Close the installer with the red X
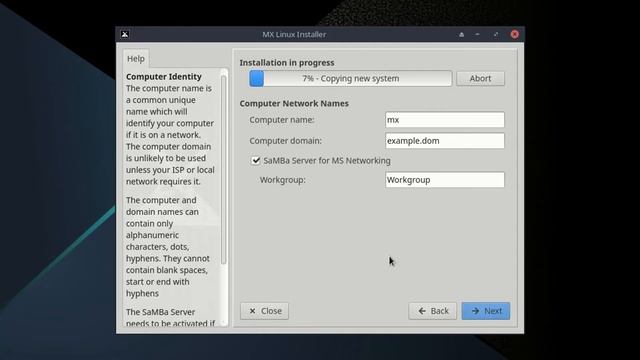Viewport: 640px width, 360px height. [x=515, y=34]
